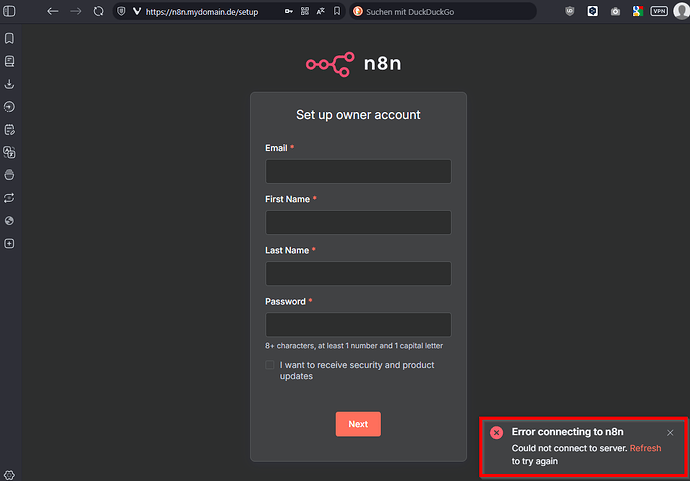The image size is (690, 481).
Task: Open the uBlock Origin extension icon
Action: [x=570, y=11]
